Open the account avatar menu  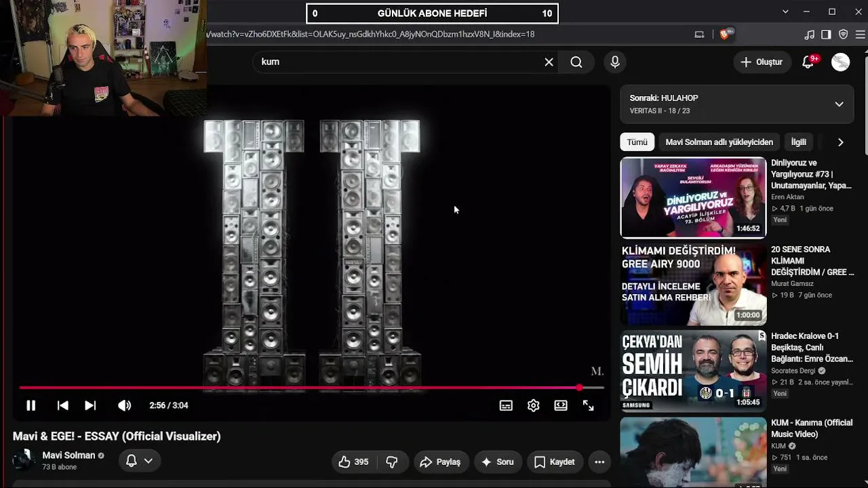[840, 62]
